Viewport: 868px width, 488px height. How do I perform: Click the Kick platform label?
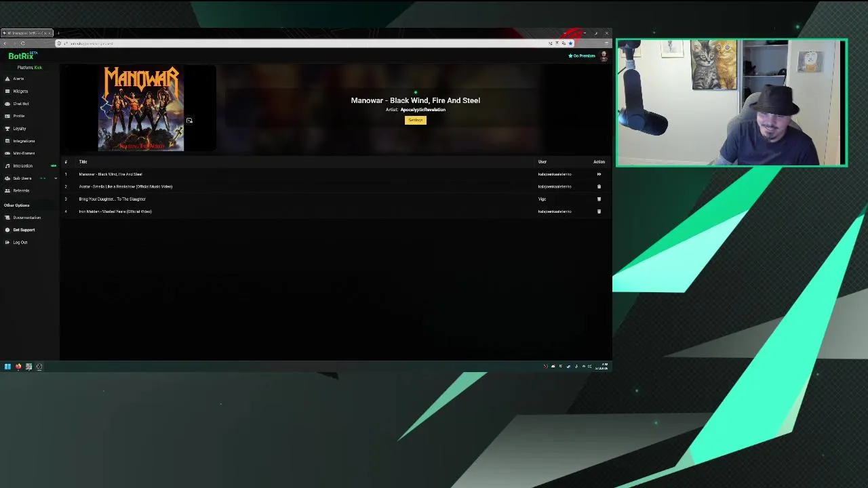point(38,68)
